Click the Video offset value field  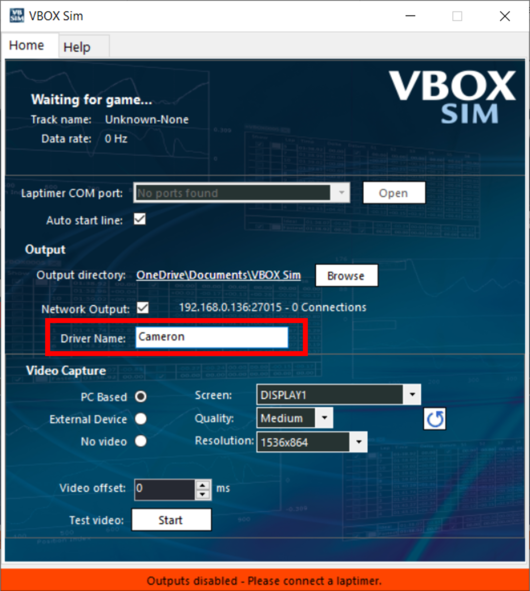165,490
